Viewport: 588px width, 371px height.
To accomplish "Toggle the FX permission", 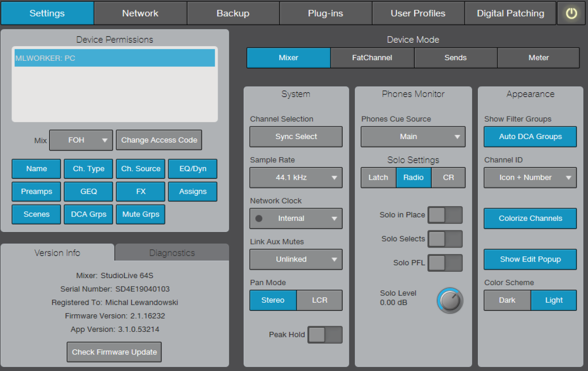I will pos(141,191).
